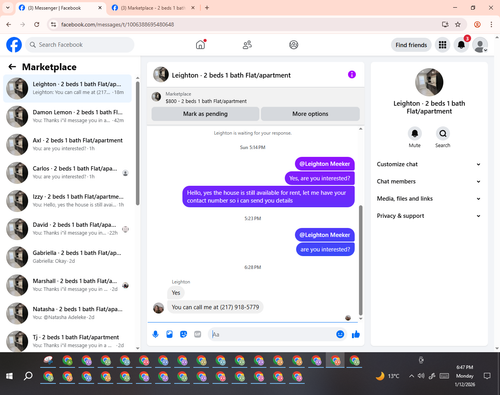Open the emoji picker smiley

340,334
